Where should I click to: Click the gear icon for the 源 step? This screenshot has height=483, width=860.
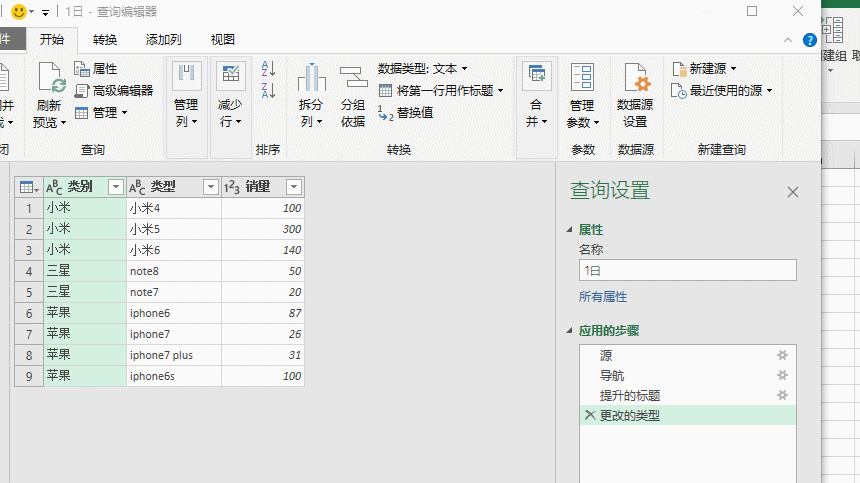pyautogui.click(x=782, y=355)
